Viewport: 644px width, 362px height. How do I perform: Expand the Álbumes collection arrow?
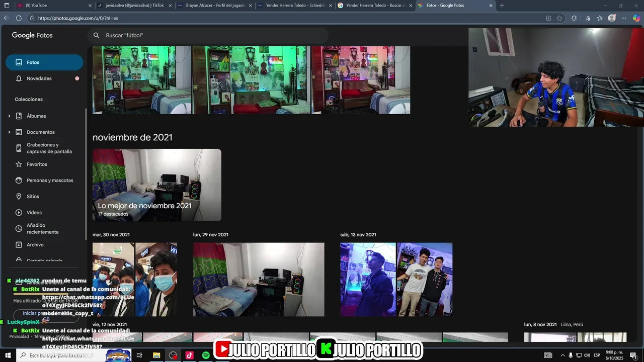point(9,116)
